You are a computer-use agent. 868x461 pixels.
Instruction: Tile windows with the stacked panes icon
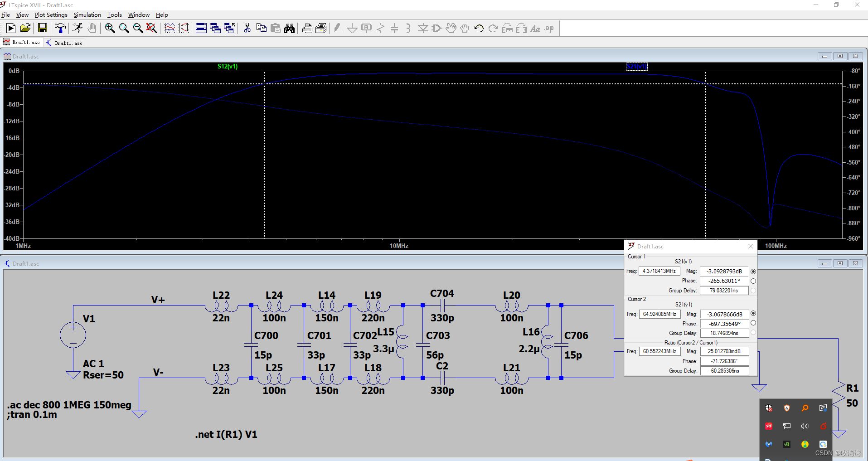[x=201, y=28]
